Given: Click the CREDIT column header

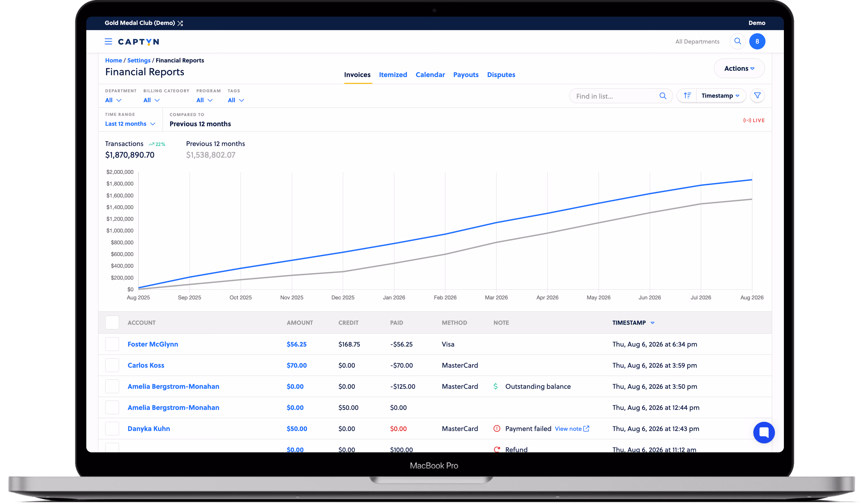Looking at the screenshot, I should [x=348, y=323].
